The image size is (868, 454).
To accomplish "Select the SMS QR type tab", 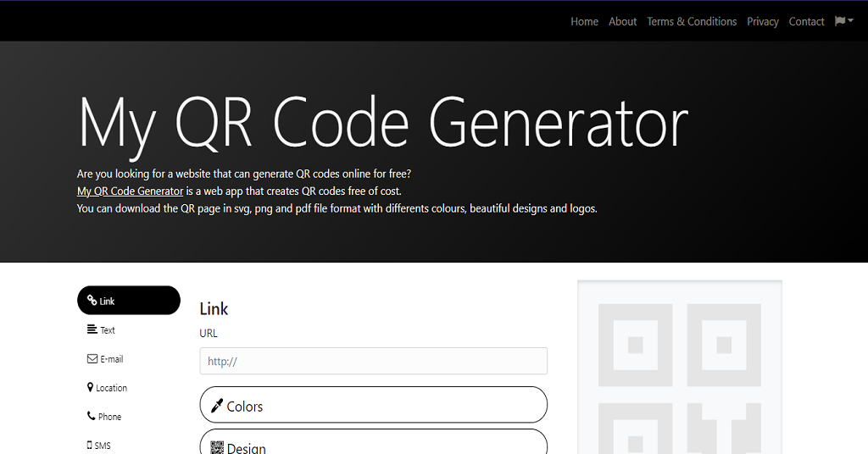I will 129,445.
